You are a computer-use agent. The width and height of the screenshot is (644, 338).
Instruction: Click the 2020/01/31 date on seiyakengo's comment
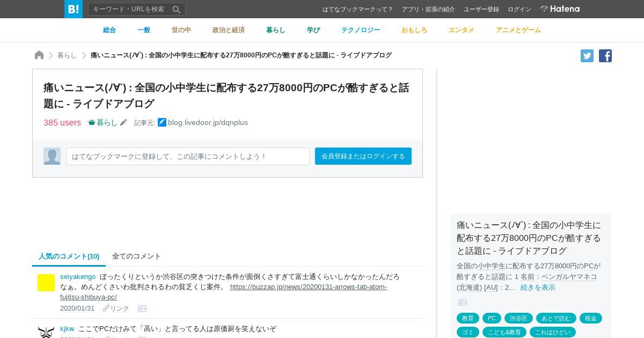(x=77, y=308)
